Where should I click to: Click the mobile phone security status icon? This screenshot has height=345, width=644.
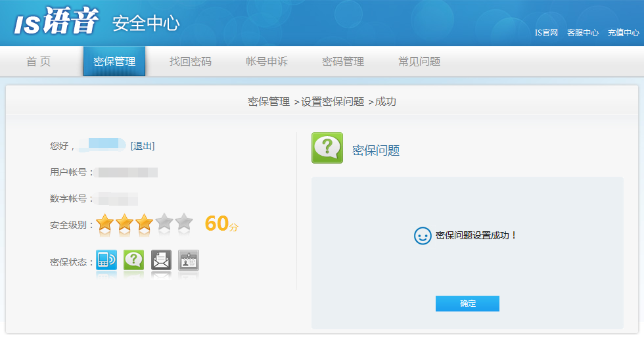tap(106, 260)
